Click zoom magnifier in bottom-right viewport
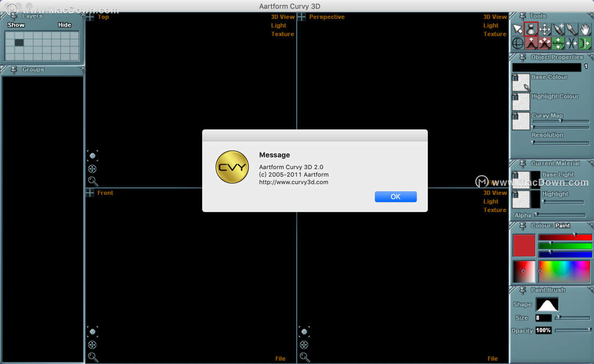594x364 pixels. 305,357
